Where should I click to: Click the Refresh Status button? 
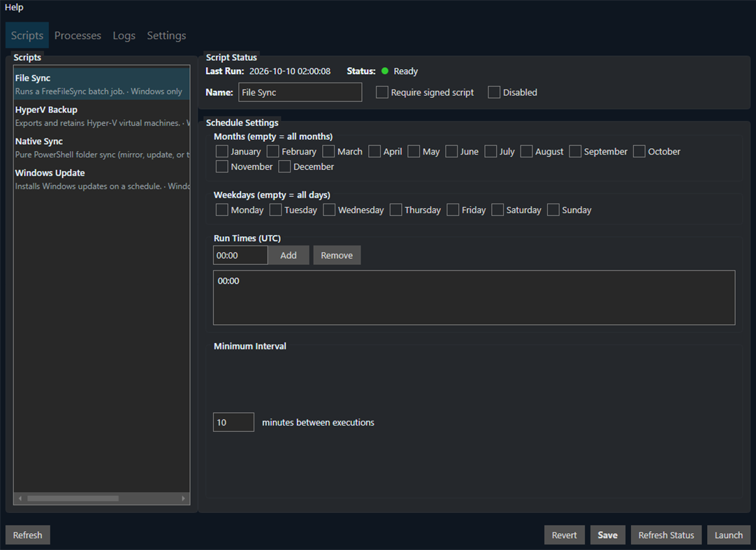[666, 535]
